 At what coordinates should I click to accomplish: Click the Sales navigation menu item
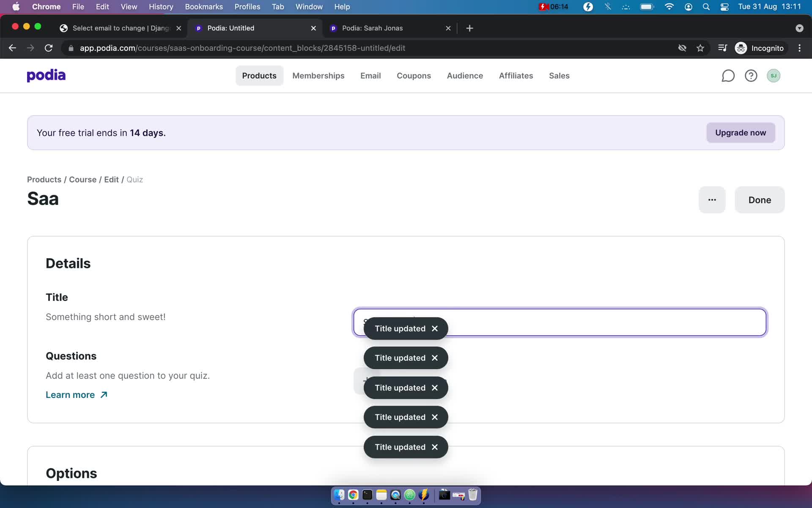(x=560, y=75)
